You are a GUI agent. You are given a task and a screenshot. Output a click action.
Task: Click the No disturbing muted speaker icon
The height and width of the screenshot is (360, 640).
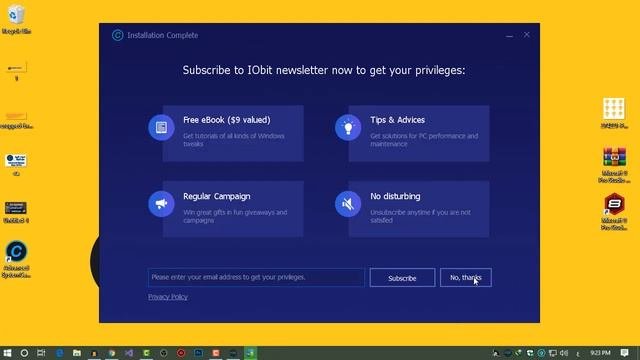(x=348, y=204)
